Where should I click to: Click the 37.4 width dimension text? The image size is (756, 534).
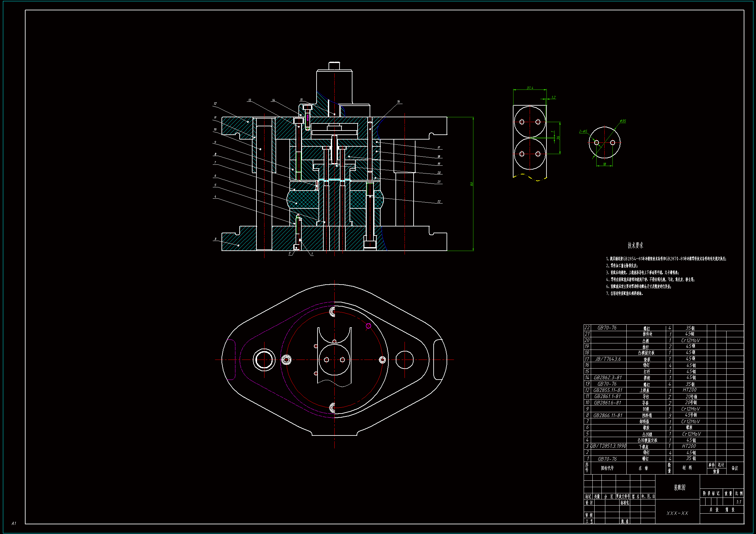coord(530,88)
